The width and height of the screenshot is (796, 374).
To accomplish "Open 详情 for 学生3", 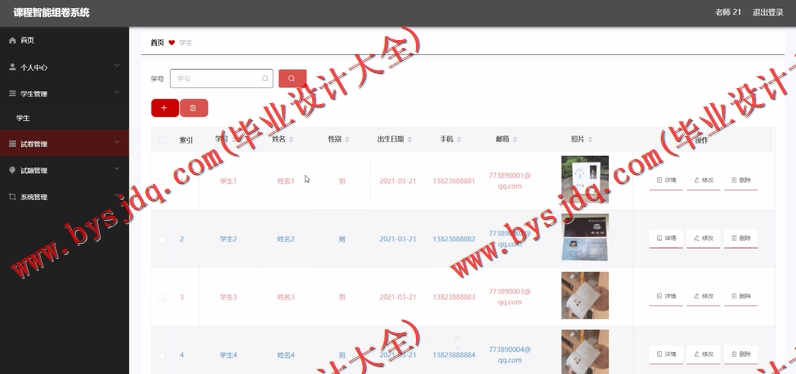I will pos(666,296).
